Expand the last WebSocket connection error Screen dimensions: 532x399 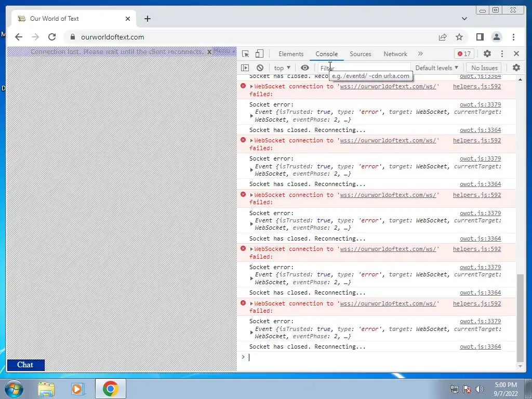pyautogui.click(x=251, y=303)
